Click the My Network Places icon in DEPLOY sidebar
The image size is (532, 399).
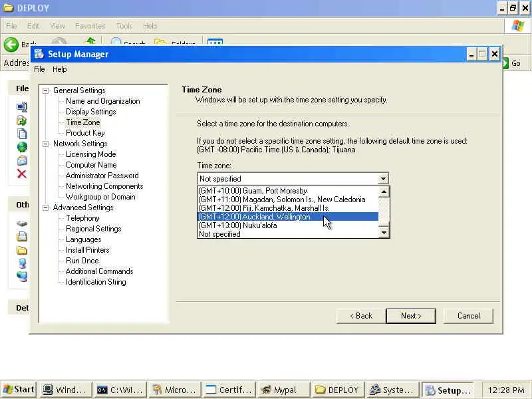[22, 277]
